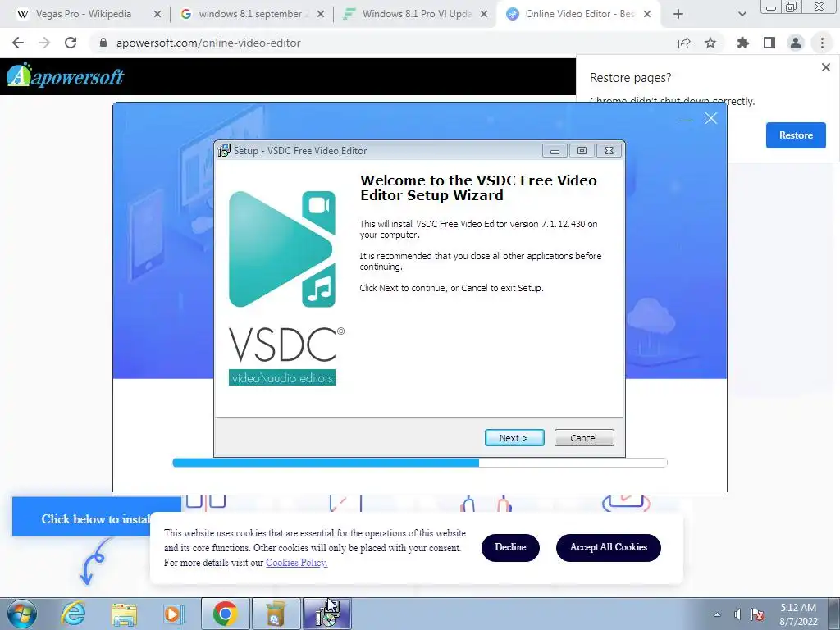Maximize the VSDC Setup dialog
Image resolution: width=840 pixels, height=630 pixels.
tap(582, 151)
